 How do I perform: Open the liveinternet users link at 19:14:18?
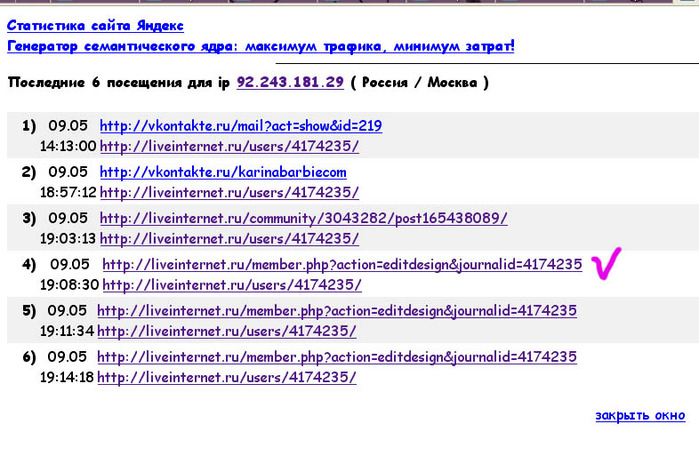pyautogui.click(x=226, y=378)
